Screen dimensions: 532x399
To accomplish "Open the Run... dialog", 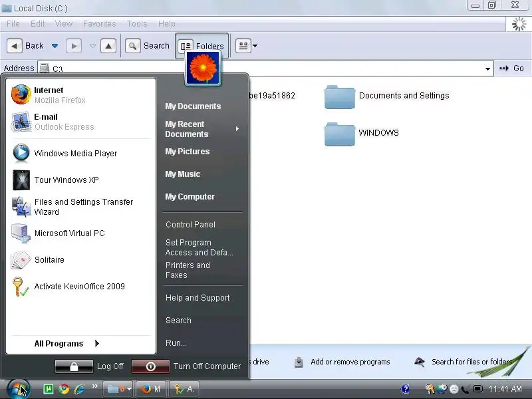I will pyautogui.click(x=176, y=343).
